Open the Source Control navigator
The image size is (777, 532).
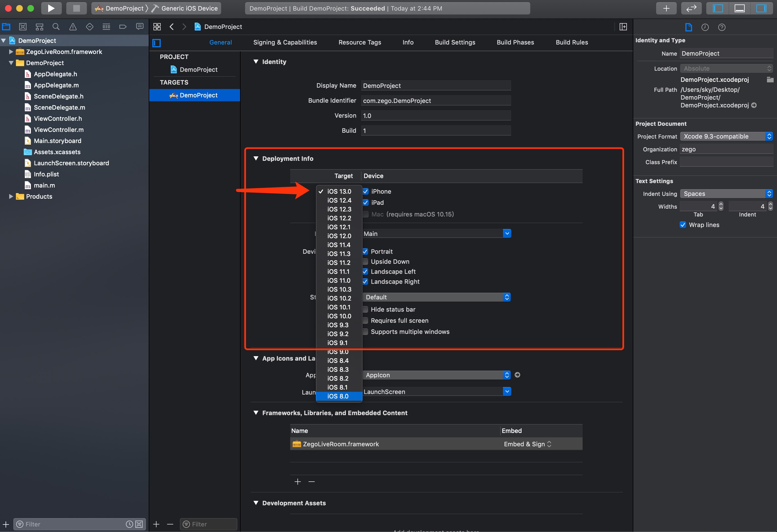tap(23, 27)
